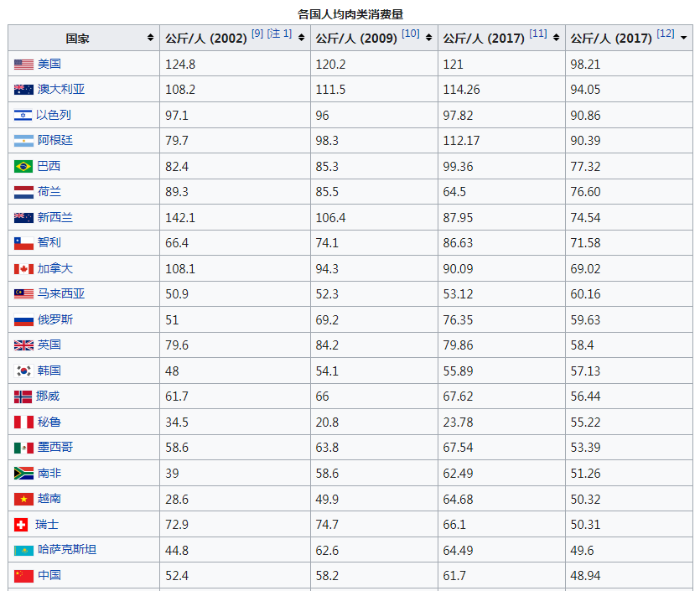700x591 pixels.
Task: Open the 加拿大 country link
Action: click(x=55, y=268)
